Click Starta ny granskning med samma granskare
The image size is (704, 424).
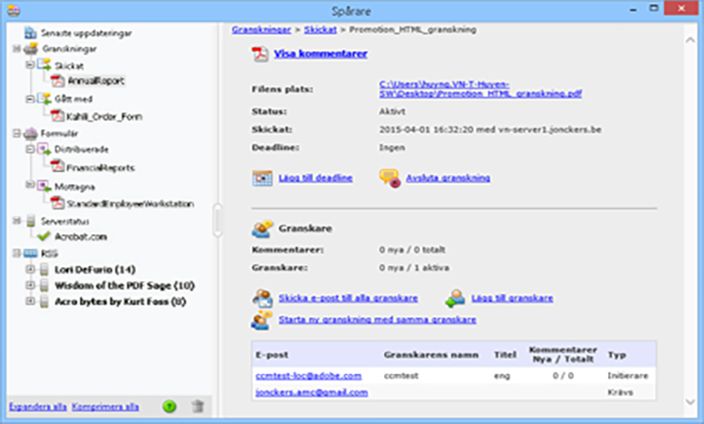click(x=377, y=320)
